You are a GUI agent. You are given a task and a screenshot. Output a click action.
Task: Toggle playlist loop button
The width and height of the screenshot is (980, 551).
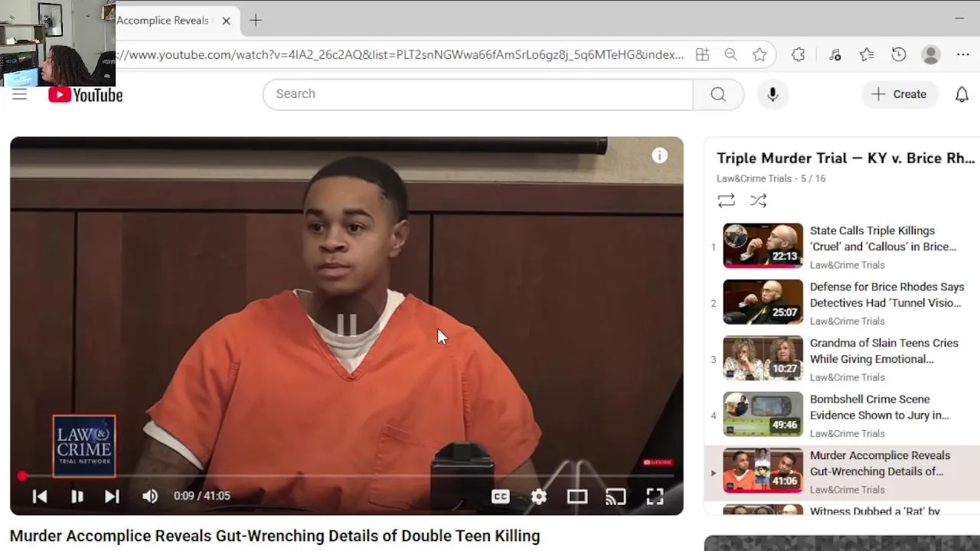click(x=726, y=201)
